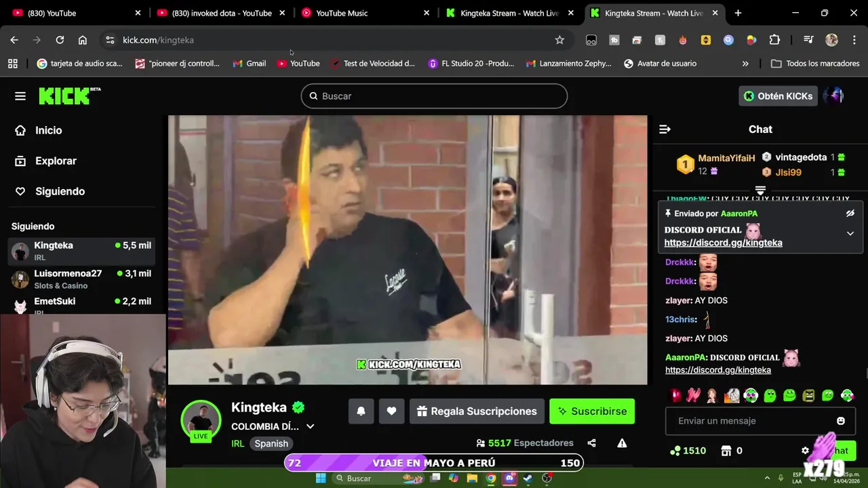The height and width of the screenshot is (488, 868).
Task: Open Steam from the Windows taskbar
Action: click(528, 478)
